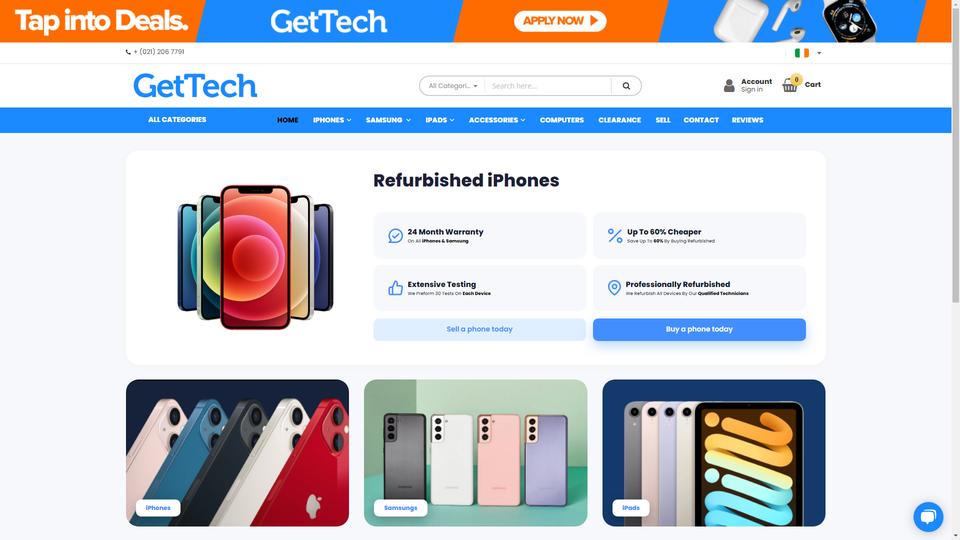
Task: Click the percent icon for 60% Cheaper
Action: (x=615, y=236)
